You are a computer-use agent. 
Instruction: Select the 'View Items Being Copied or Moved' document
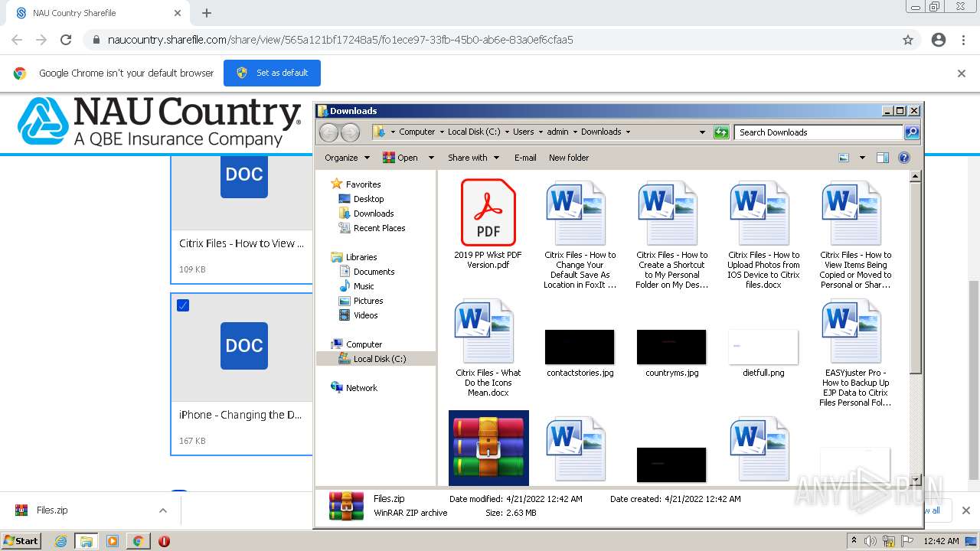click(x=855, y=235)
